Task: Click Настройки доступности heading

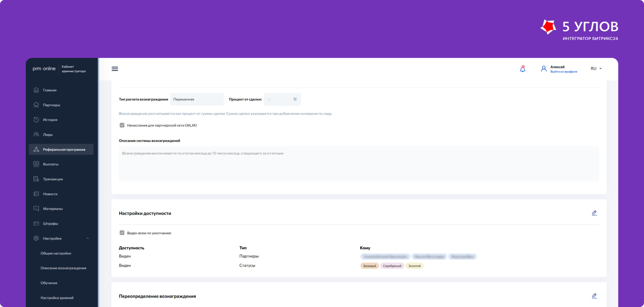Action: pos(145,213)
